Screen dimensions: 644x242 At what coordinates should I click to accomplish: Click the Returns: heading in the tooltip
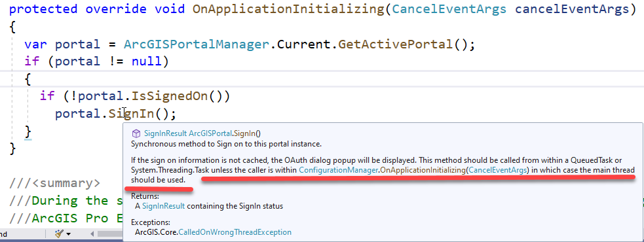(145, 196)
